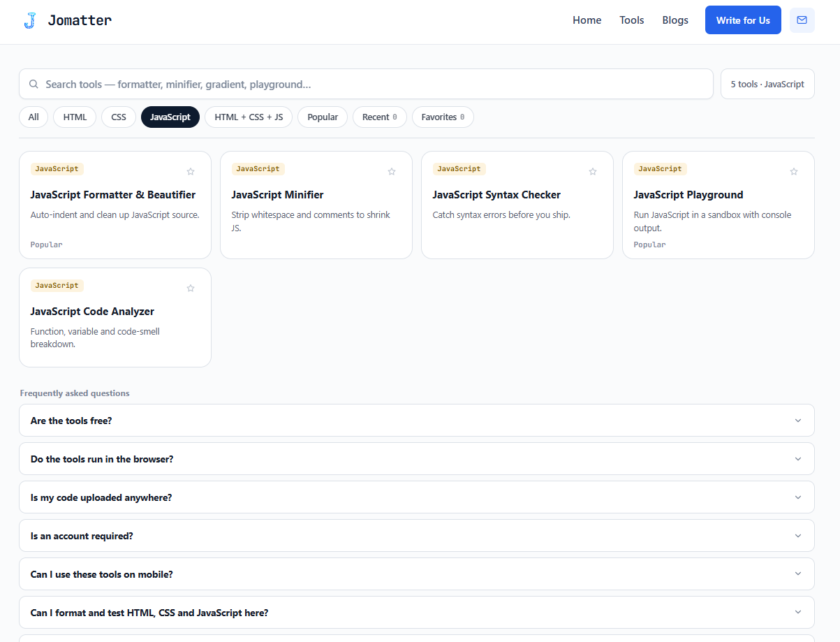Image resolution: width=840 pixels, height=642 pixels.
Task: Switch to the Popular filter
Action: click(x=323, y=117)
